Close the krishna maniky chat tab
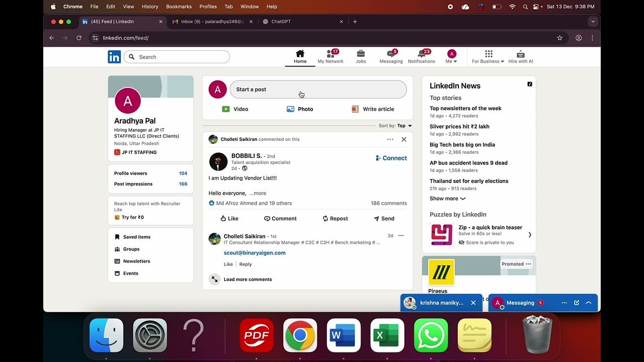Viewport: 644px width, 362px height. pyautogui.click(x=473, y=303)
